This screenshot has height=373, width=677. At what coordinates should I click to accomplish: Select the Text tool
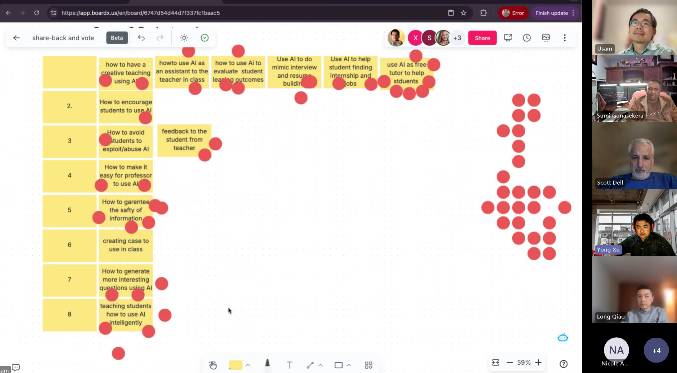(x=289, y=365)
